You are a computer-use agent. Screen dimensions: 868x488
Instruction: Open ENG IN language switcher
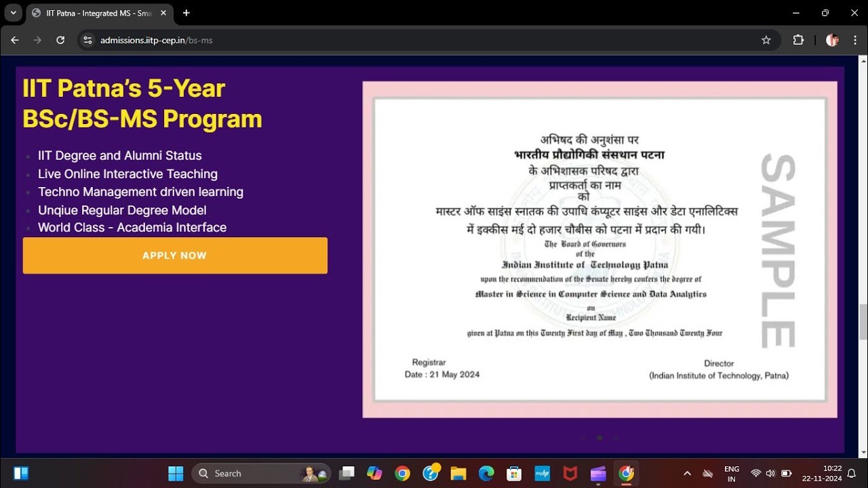coord(732,474)
